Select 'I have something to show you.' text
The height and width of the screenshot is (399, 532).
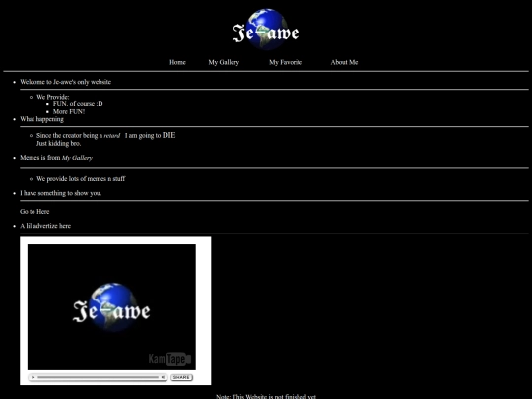(x=60, y=193)
